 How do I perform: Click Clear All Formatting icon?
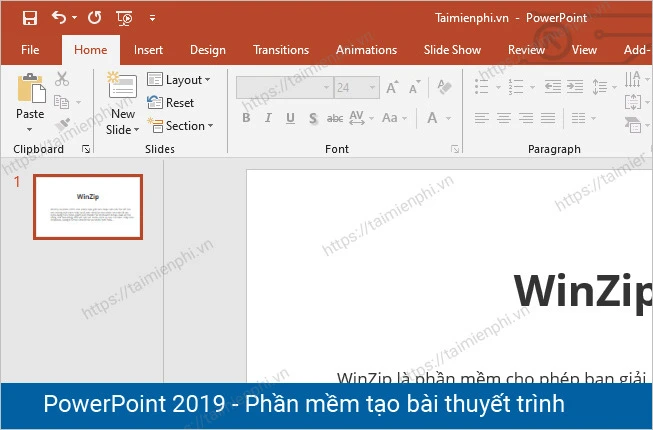(444, 87)
